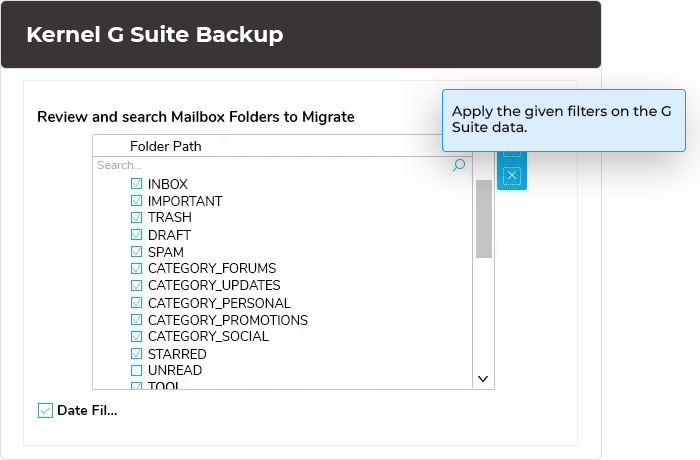Select the DRAFT folder label
Image resolution: width=700 pixels, height=460 pixels.
click(169, 235)
